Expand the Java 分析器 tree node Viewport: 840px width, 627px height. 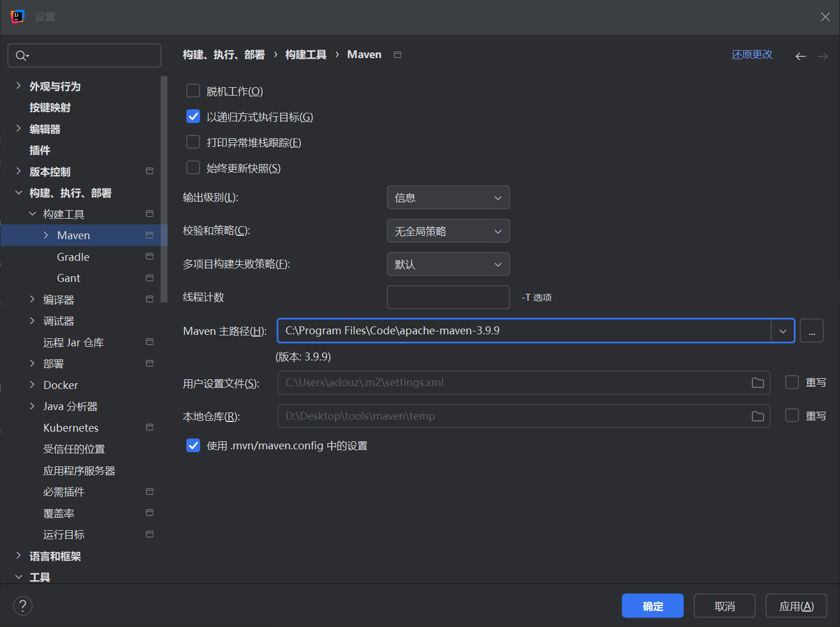pyautogui.click(x=32, y=406)
